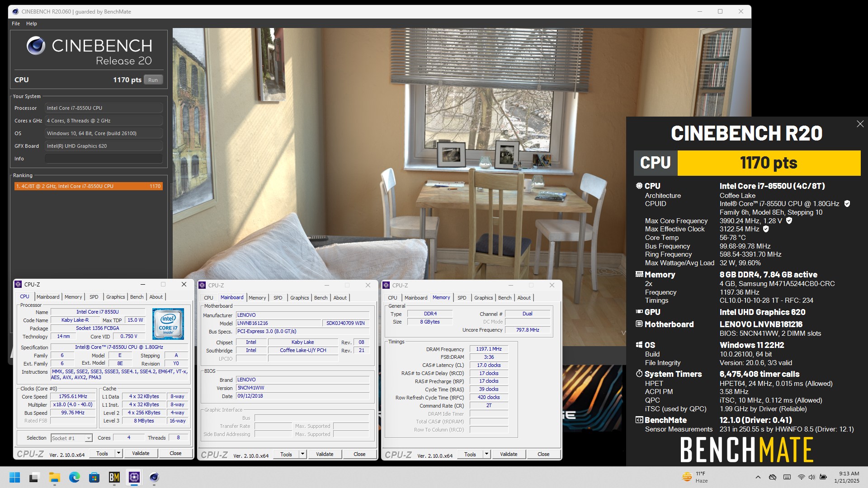Open Memory tab in middle CPU-Z window

point(257,298)
